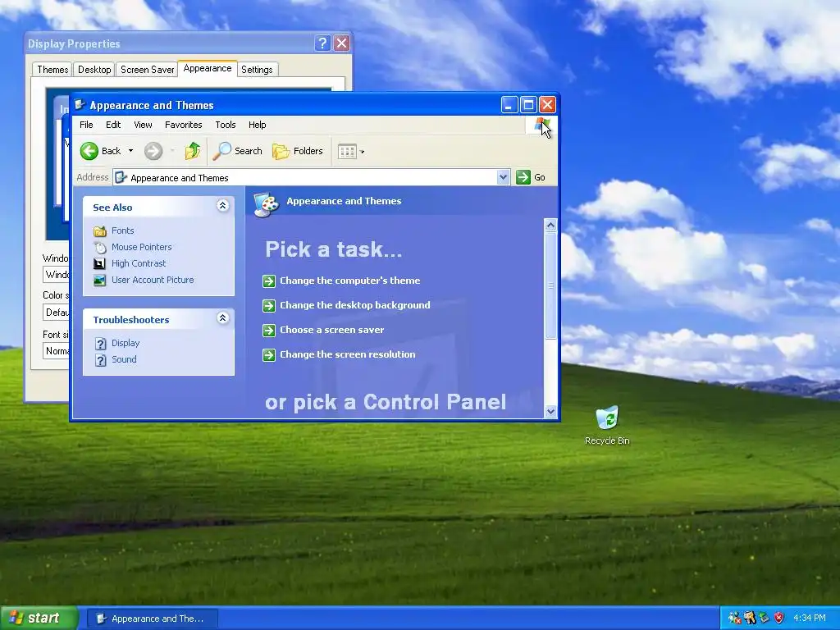This screenshot has height=630, width=840.
Task: Expand the Address bar dropdown arrow
Action: pos(503,177)
